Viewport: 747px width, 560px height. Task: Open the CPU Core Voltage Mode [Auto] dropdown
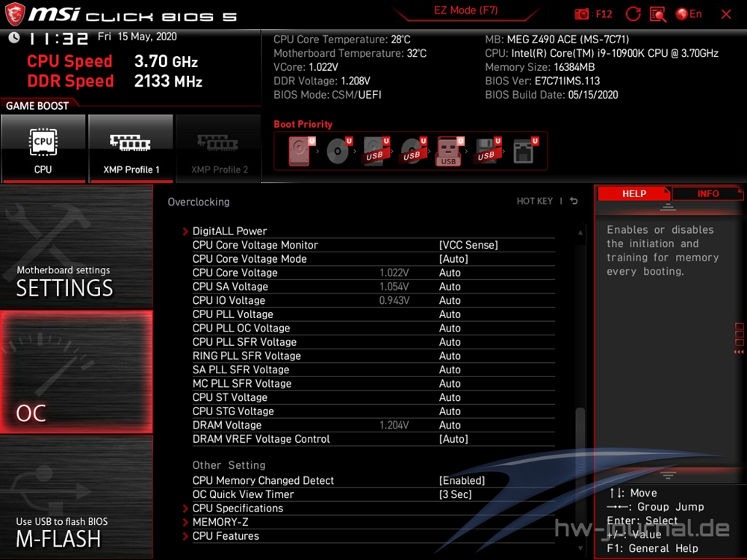point(453,258)
